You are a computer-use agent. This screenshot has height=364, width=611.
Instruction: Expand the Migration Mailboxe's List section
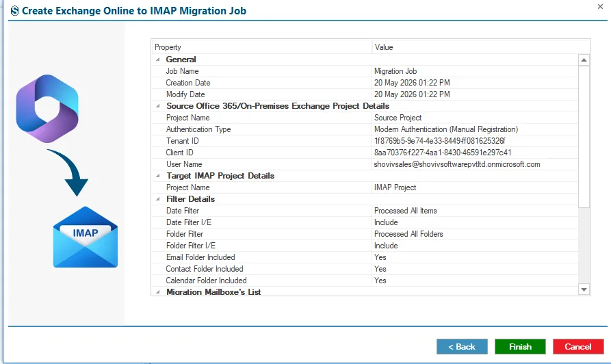(x=158, y=292)
